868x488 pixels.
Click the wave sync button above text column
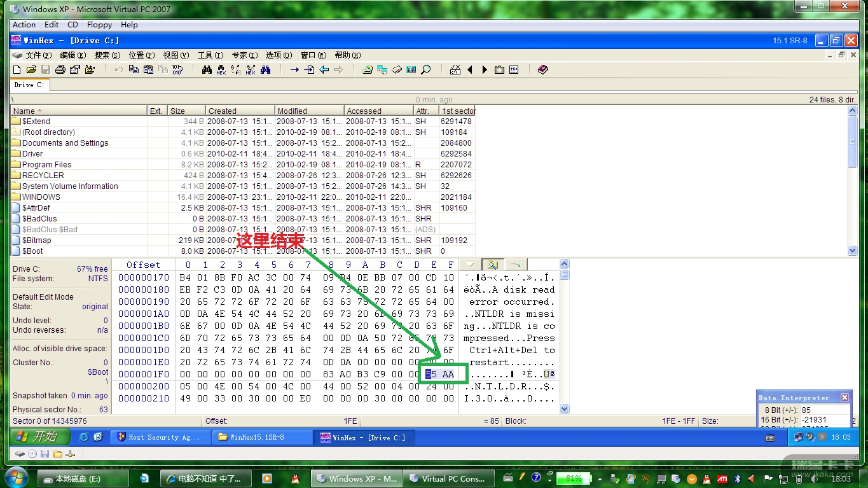pos(516,265)
